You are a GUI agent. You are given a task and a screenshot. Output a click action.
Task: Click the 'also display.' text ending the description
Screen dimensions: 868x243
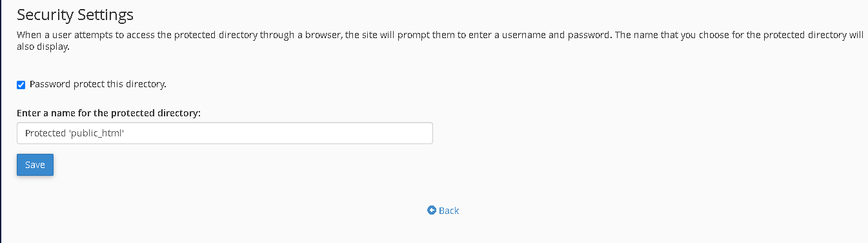click(x=43, y=47)
